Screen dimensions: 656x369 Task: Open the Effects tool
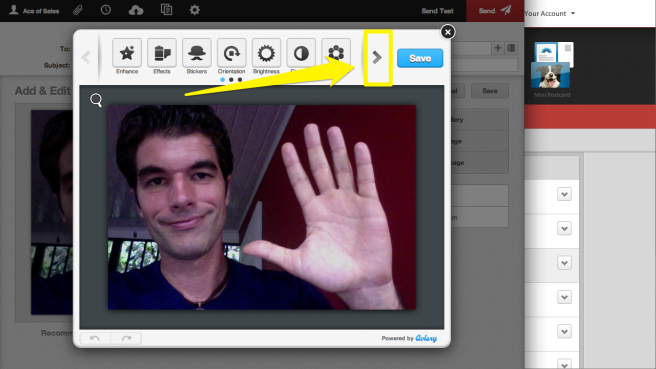coord(161,53)
